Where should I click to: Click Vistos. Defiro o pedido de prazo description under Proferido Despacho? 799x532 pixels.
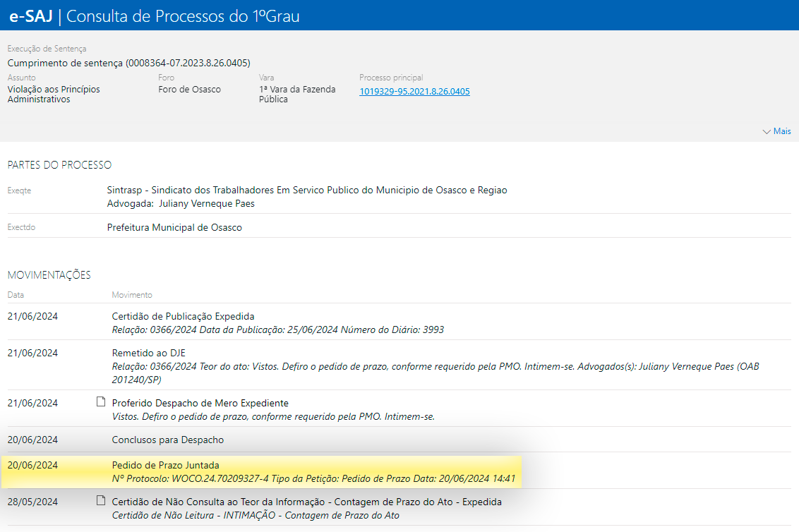[x=273, y=416]
